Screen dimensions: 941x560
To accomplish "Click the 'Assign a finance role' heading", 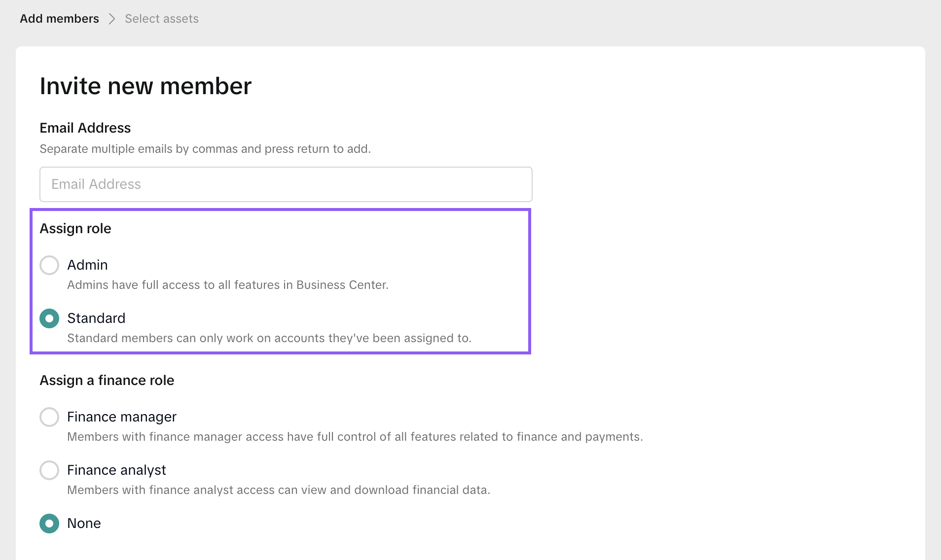I will coord(107,381).
